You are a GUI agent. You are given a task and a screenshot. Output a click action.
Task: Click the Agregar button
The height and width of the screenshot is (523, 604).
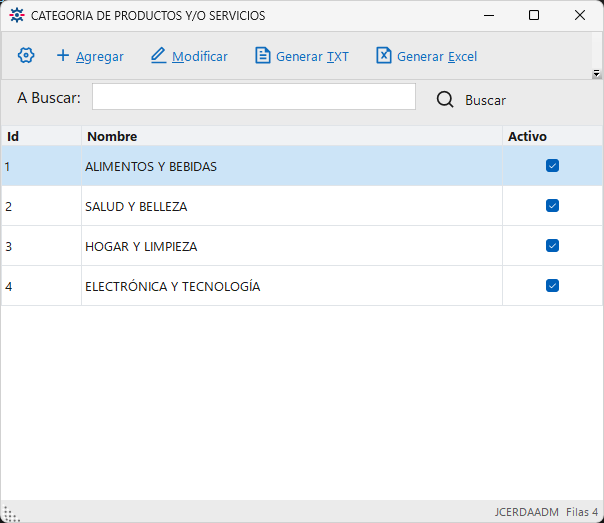[x=90, y=56]
